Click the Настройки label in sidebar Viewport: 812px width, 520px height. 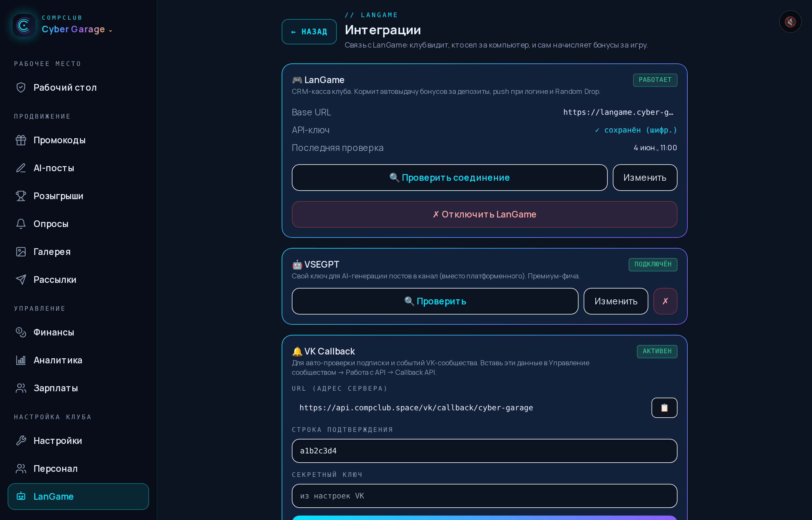[58, 441]
